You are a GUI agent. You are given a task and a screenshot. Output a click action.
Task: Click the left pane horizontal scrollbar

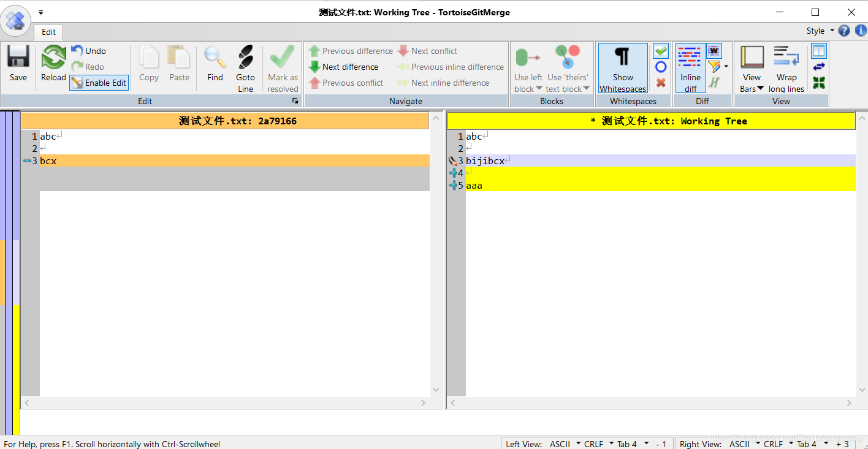(225, 403)
